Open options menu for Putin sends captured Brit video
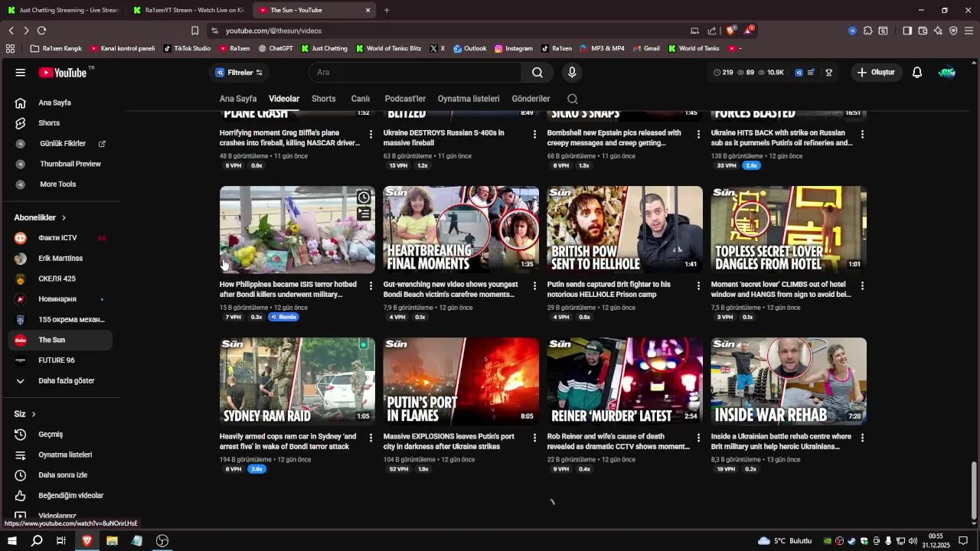 tap(698, 285)
